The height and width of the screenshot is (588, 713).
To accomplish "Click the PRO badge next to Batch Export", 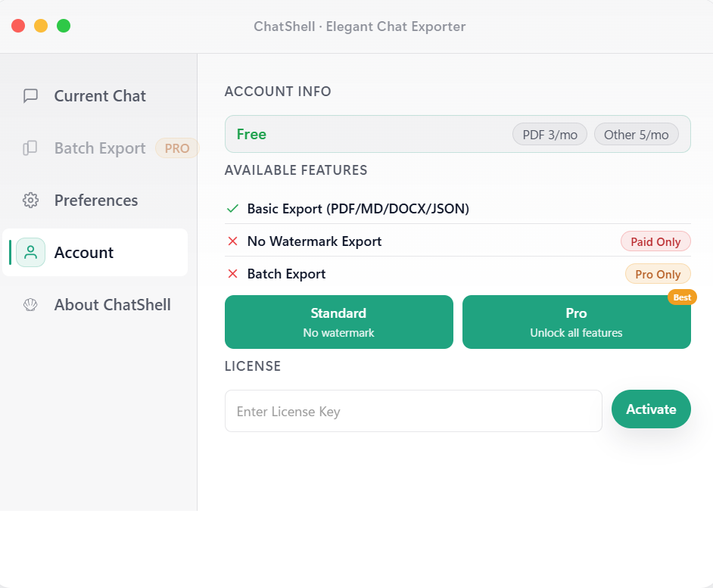I will pyautogui.click(x=177, y=148).
